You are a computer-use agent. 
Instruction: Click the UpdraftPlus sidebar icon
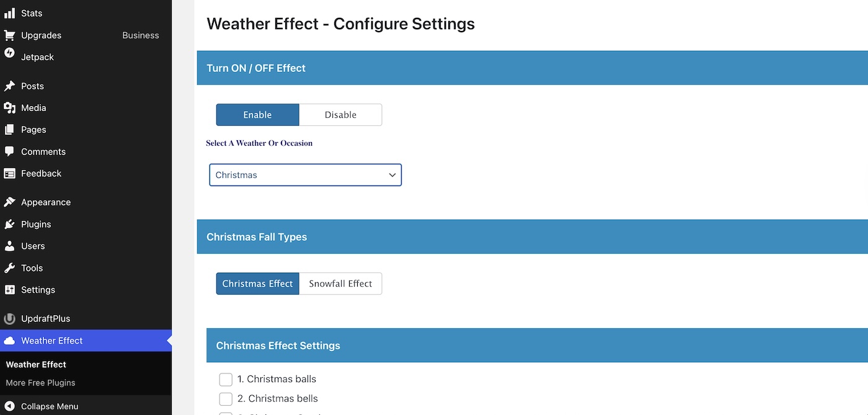10,318
